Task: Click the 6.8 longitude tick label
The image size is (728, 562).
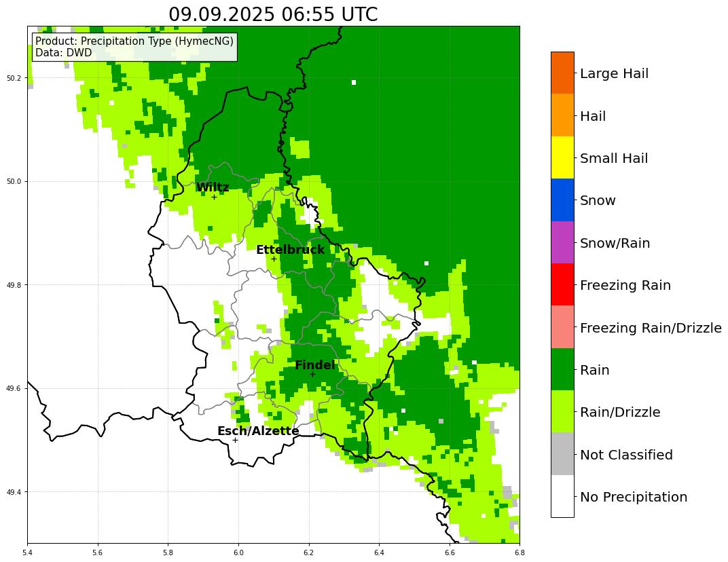Action: click(x=520, y=552)
